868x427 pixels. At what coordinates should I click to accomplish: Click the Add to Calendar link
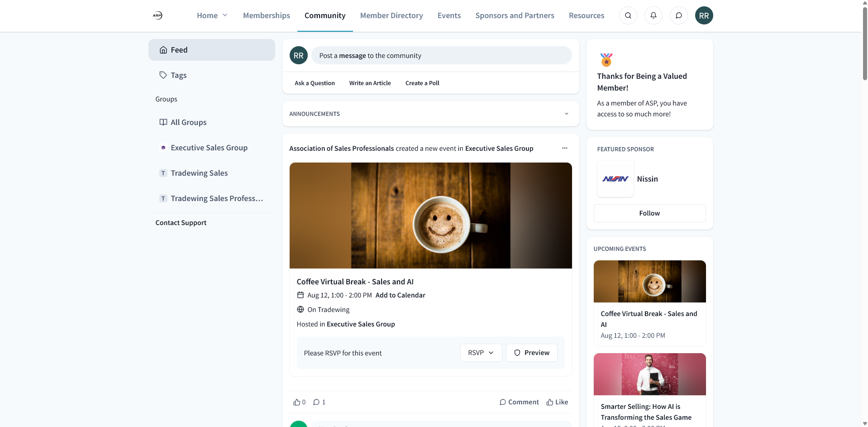point(400,295)
